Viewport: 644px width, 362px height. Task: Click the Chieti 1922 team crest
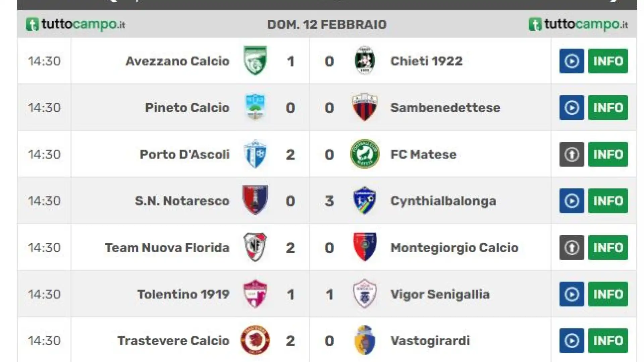click(365, 61)
